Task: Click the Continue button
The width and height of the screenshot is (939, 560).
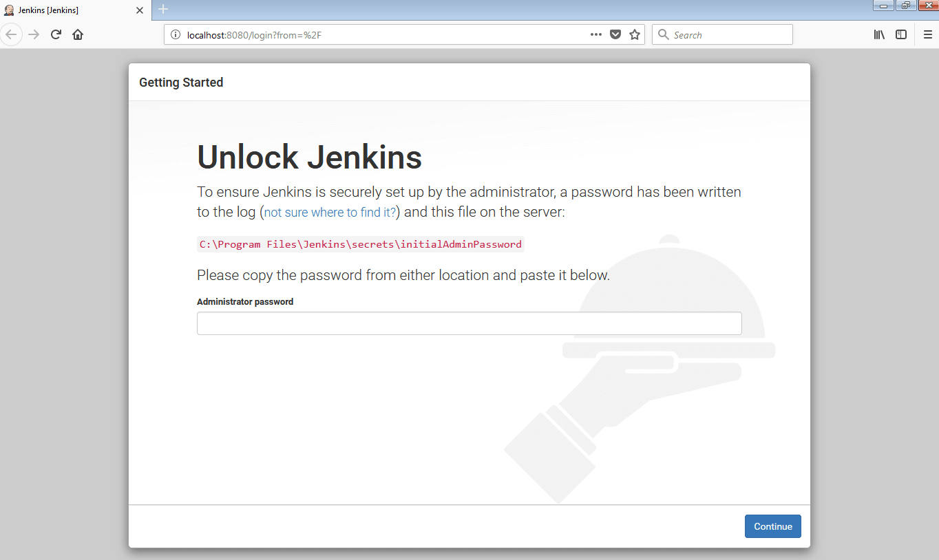Action: [x=773, y=526]
